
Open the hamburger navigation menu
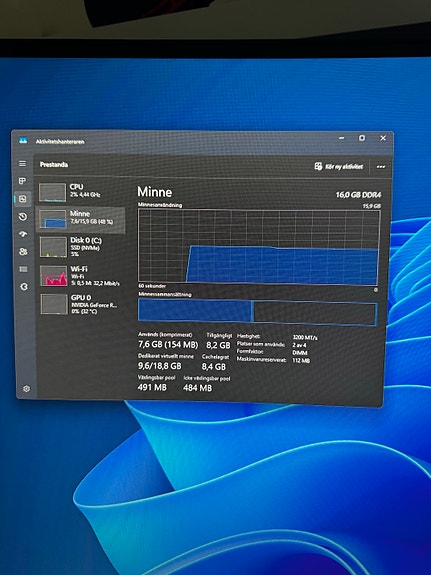pyautogui.click(x=22, y=164)
